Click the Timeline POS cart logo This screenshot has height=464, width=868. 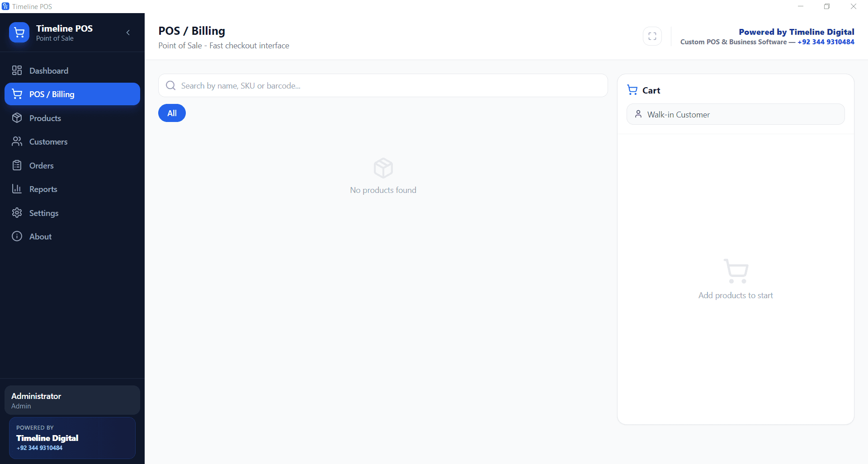[x=19, y=32]
